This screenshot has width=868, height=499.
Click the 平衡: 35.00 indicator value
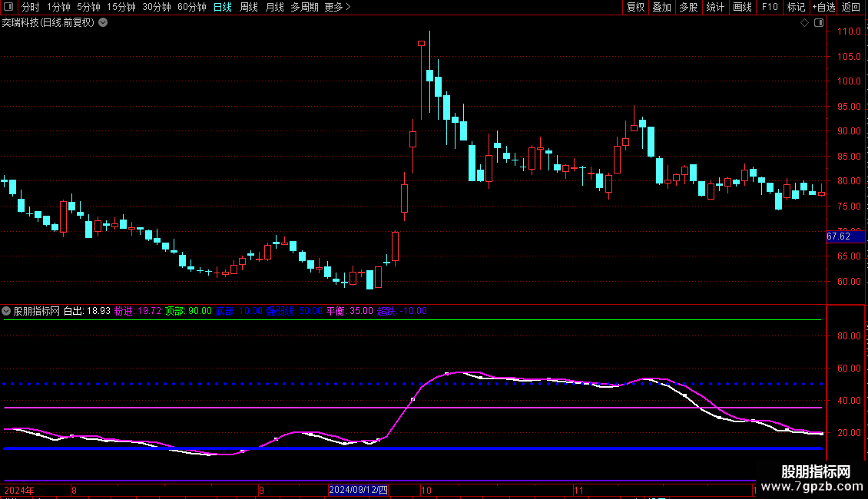[350, 311]
